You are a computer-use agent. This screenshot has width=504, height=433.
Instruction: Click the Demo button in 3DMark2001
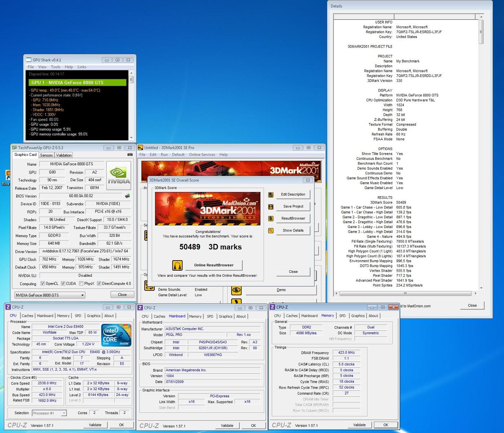click(x=281, y=290)
